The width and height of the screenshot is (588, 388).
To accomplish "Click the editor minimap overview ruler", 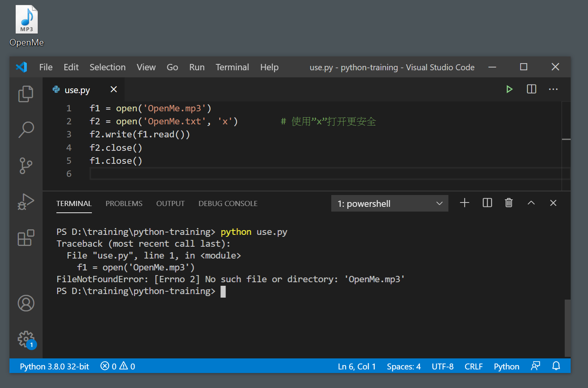I will tap(566, 146).
